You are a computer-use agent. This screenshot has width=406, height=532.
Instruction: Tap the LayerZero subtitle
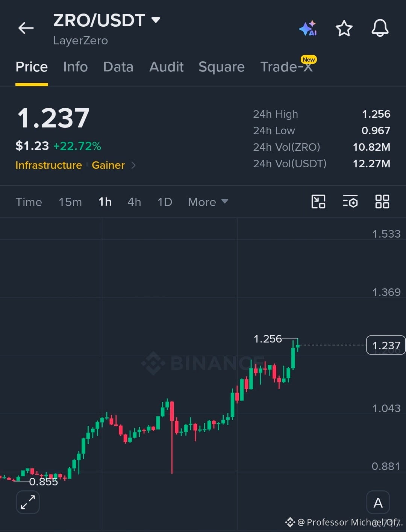coord(80,40)
